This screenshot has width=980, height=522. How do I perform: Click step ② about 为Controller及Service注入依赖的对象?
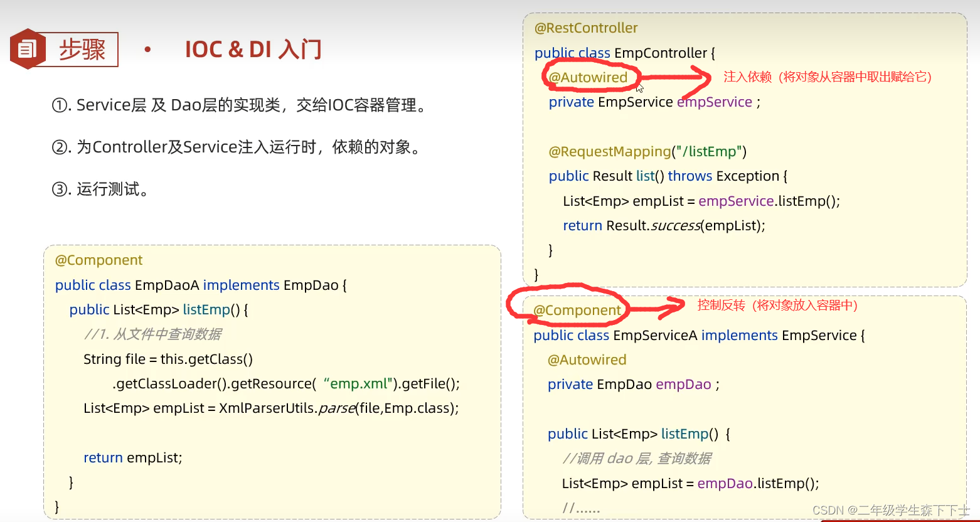[236, 147]
